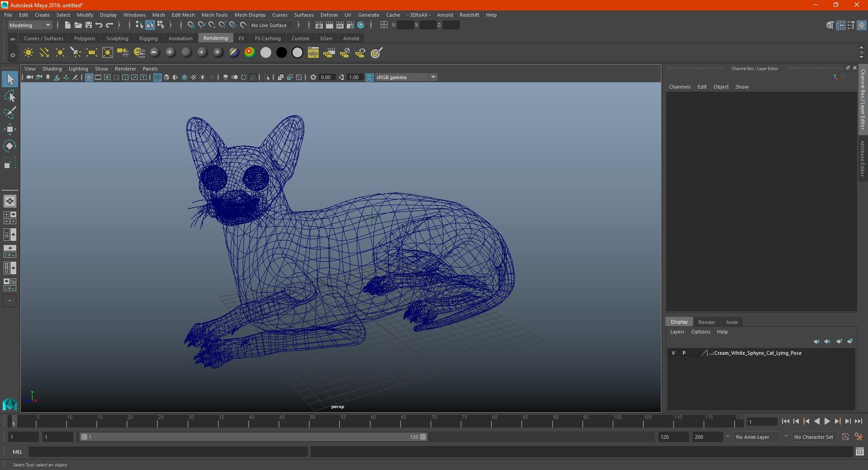Viewport: 868px width, 470px height.
Task: Click the Save Scene disk icon
Action: 89,25
